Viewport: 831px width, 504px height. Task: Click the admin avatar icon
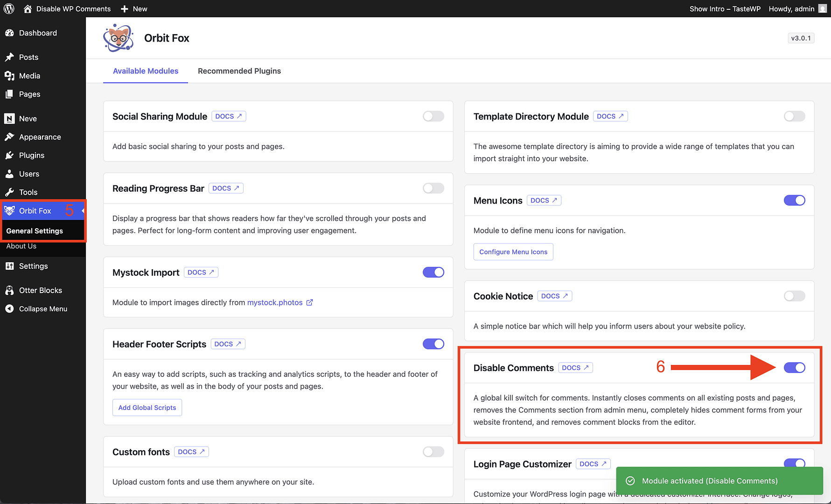pos(823,8)
